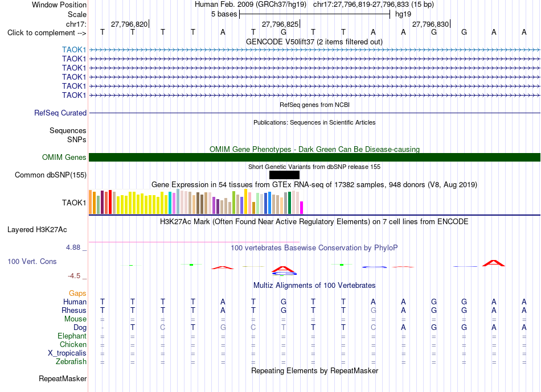
Task: Click the '-4.5' PhyloP lower scale value
Action: (74, 276)
